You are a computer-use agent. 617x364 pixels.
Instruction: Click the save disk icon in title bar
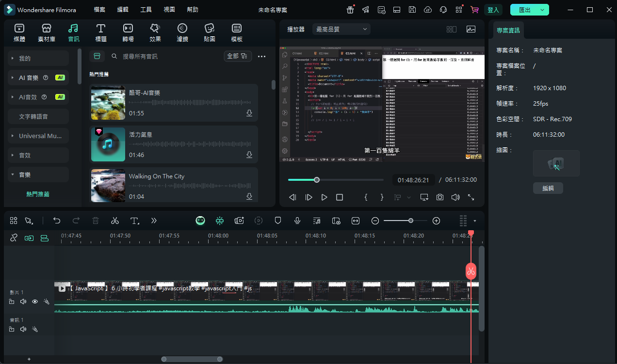[x=412, y=10]
